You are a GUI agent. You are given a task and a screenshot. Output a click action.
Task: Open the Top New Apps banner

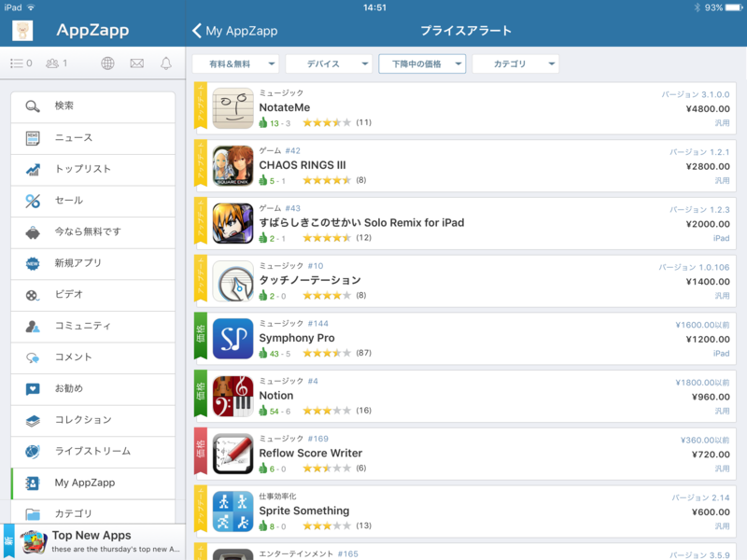point(92,542)
